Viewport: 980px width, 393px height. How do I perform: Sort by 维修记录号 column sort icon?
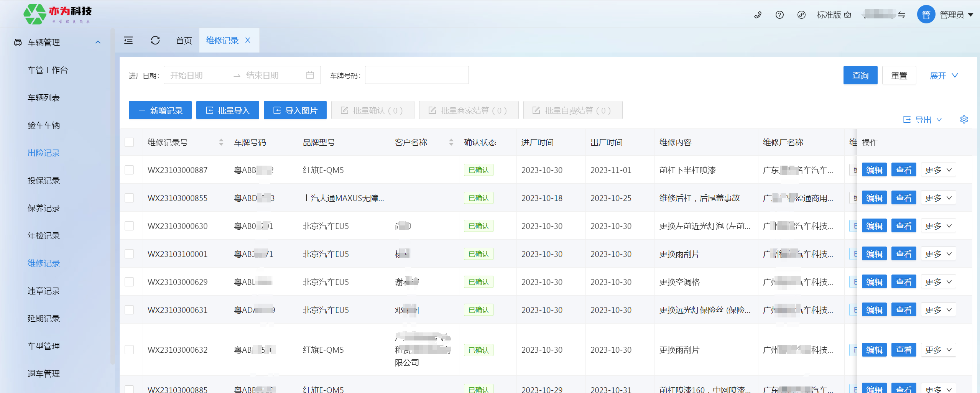pos(221,142)
